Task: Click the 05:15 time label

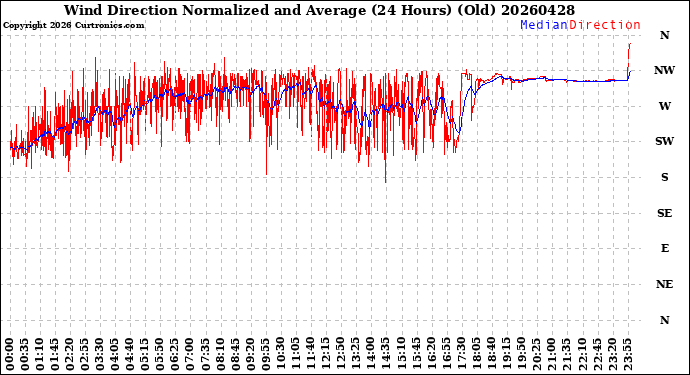Action: [145, 354]
